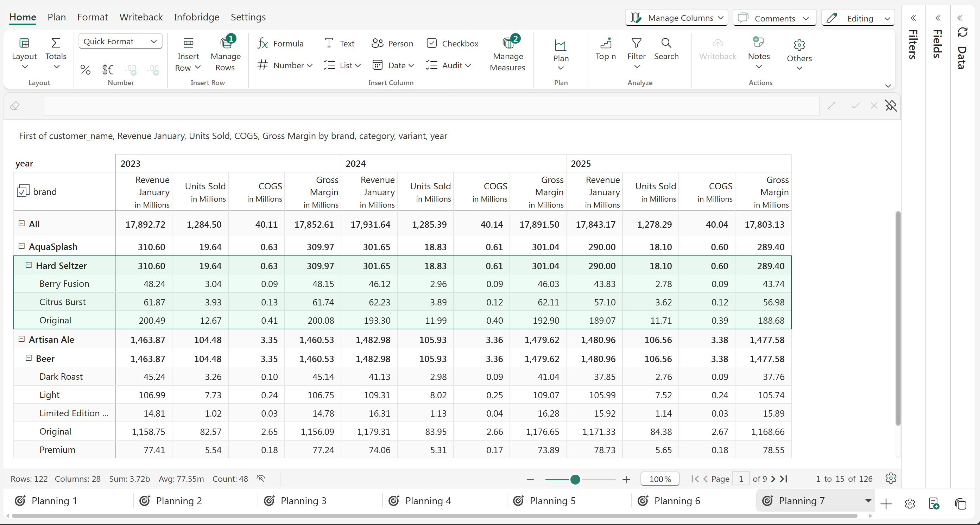Toggle the brand header checkbox
Image resolution: width=980 pixels, height=525 pixels.
point(23,191)
